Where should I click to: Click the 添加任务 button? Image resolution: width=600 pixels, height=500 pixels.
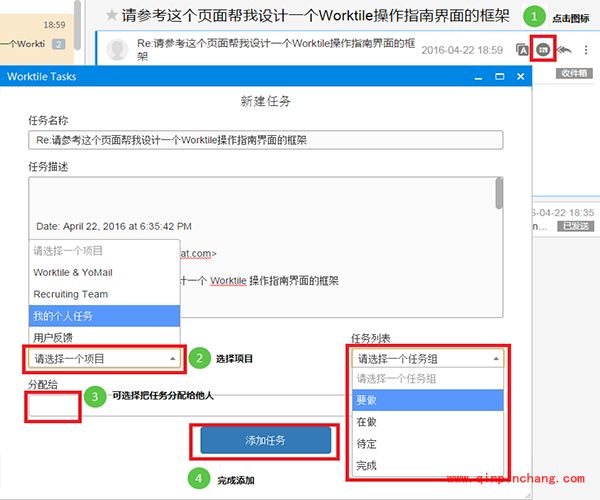266,440
